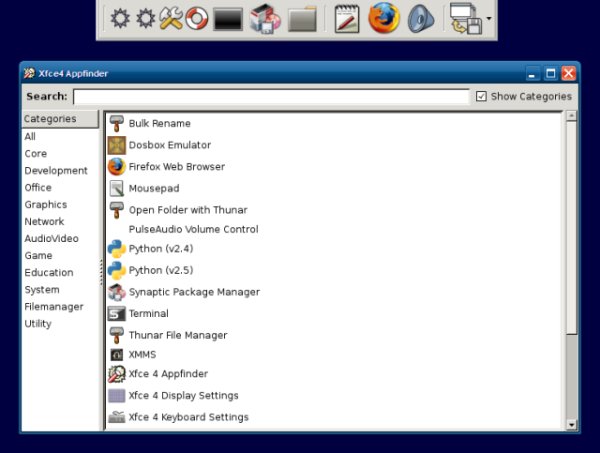Click the pane divider grip handle
This screenshot has height=453, width=600.
pyautogui.click(x=101, y=272)
